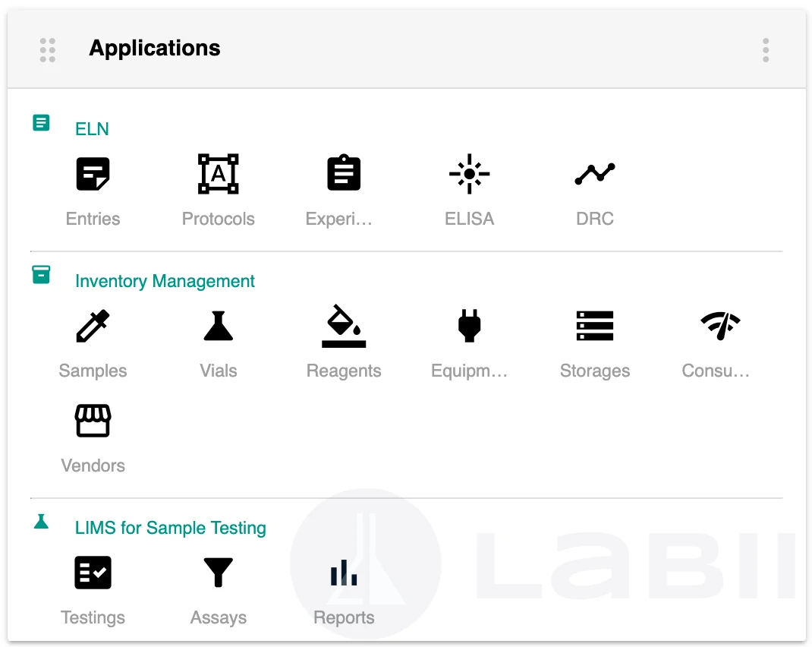Select the ELISA application icon

(469, 174)
